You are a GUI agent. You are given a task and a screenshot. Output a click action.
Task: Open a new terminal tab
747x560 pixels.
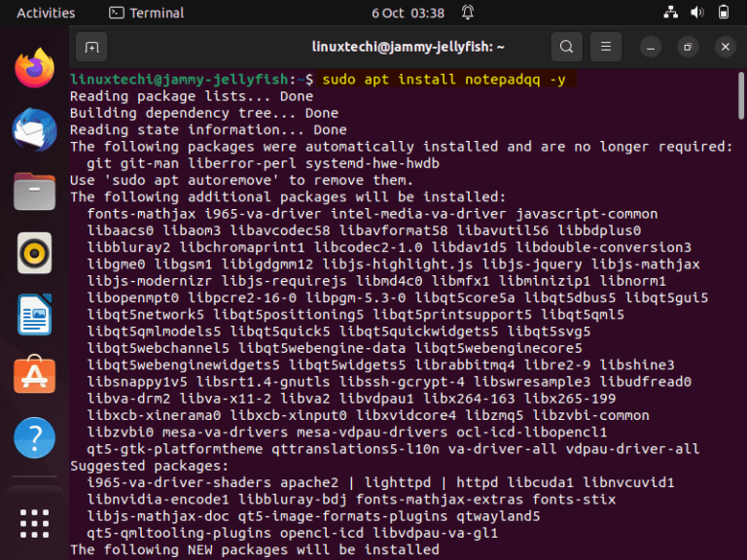91,47
